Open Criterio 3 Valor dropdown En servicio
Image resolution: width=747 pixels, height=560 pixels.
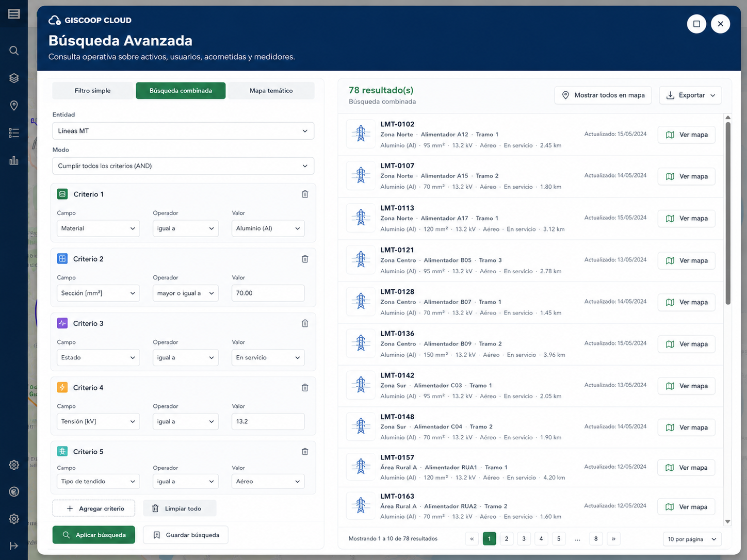(268, 357)
